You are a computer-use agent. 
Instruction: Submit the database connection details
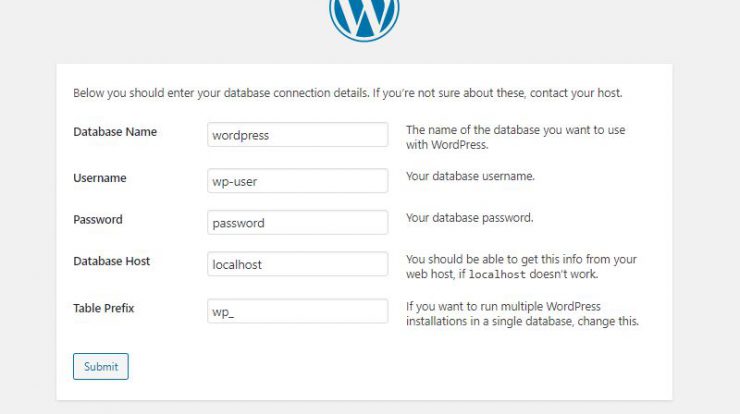coord(101,366)
